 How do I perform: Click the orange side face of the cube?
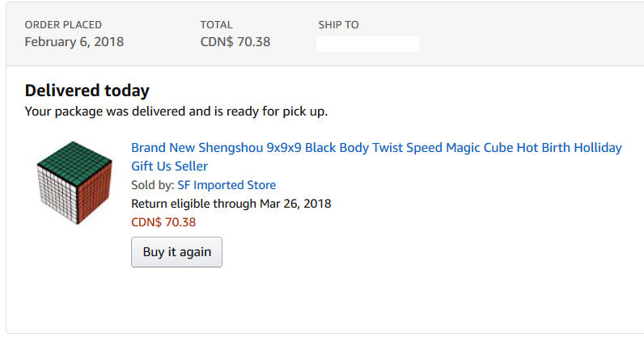95,190
